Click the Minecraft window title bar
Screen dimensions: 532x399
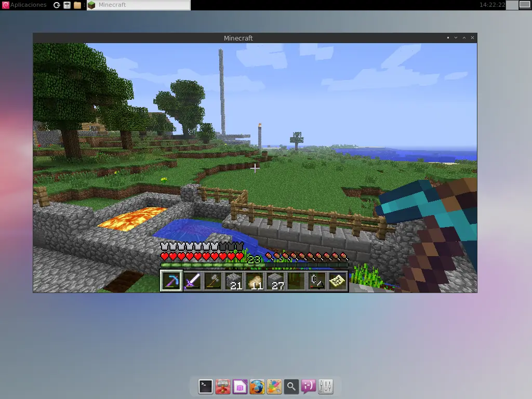point(238,38)
